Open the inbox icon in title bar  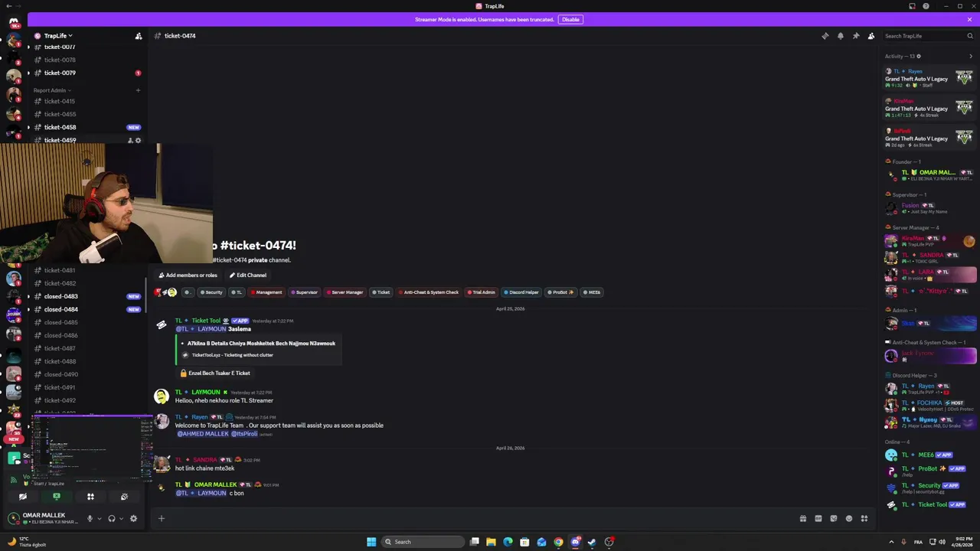tap(912, 6)
